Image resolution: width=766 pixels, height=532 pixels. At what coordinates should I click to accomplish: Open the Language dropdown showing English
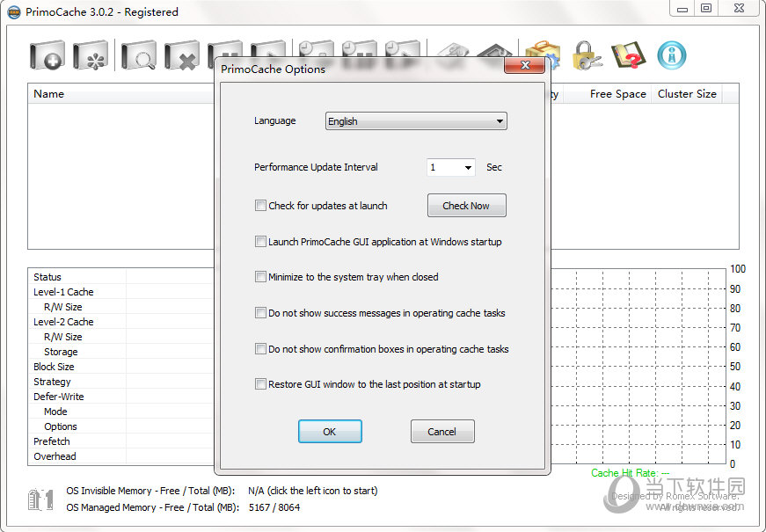[x=416, y=121]
